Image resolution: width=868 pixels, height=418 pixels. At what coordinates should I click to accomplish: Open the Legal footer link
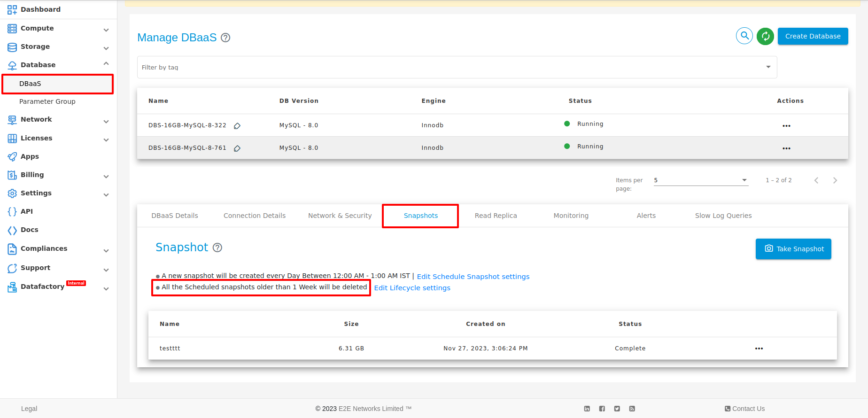(x=29, y=409)
